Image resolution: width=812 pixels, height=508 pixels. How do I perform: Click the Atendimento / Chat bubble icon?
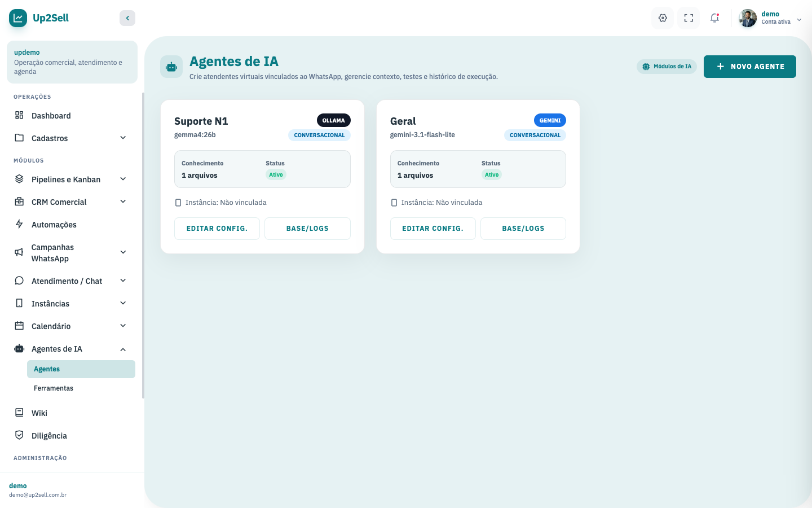[19, 281]
